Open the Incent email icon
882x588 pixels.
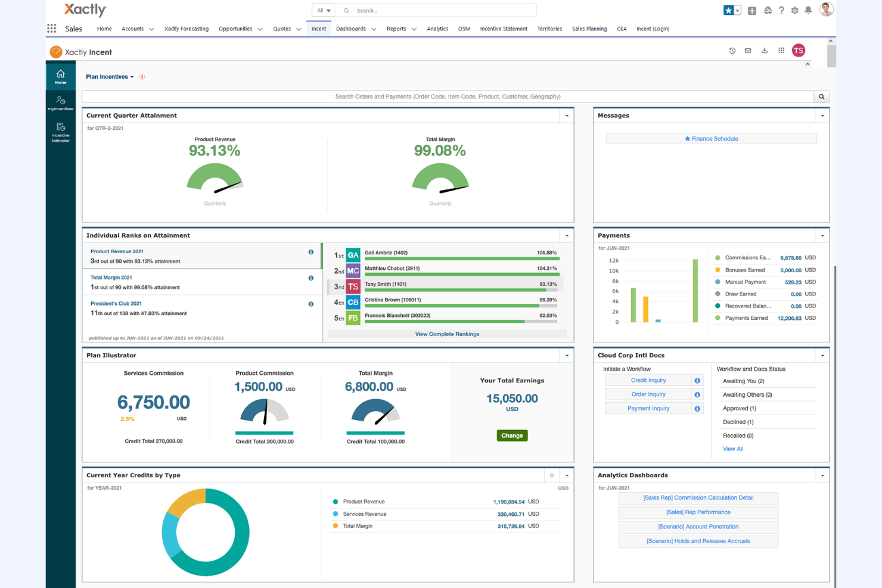[748, 51]
